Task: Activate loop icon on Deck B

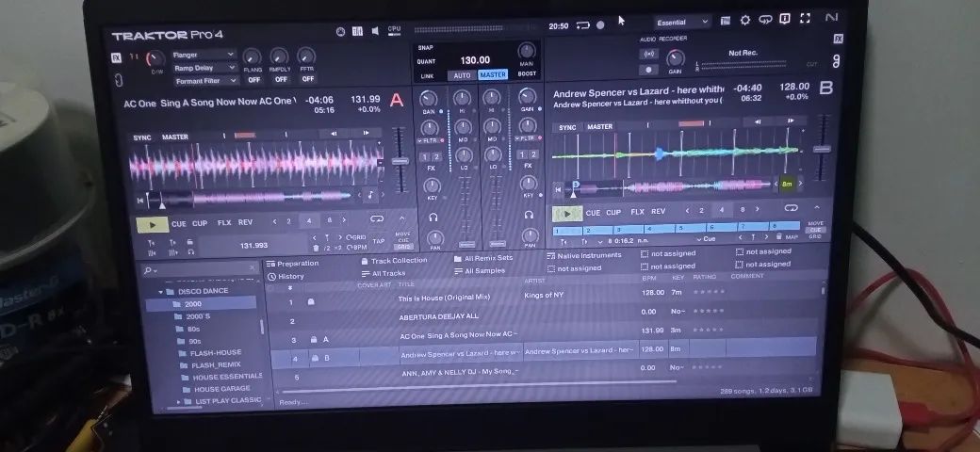Action: click(x=791, y=208)
